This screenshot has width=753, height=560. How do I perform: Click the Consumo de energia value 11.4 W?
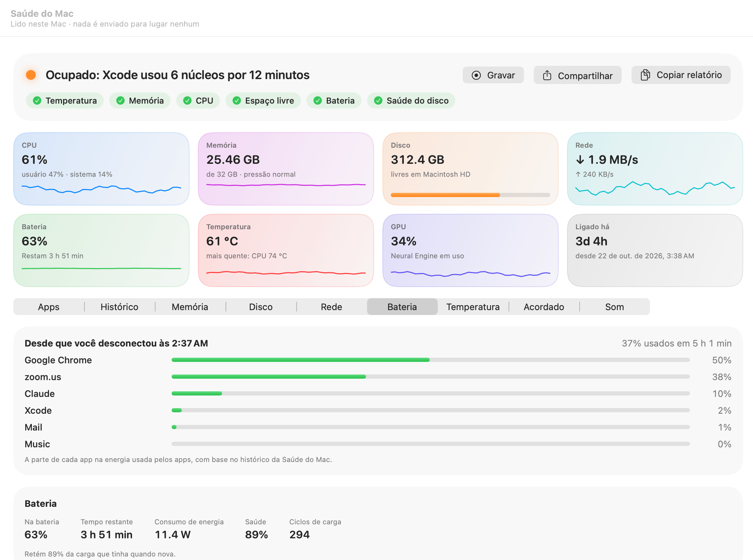(173, 535)
